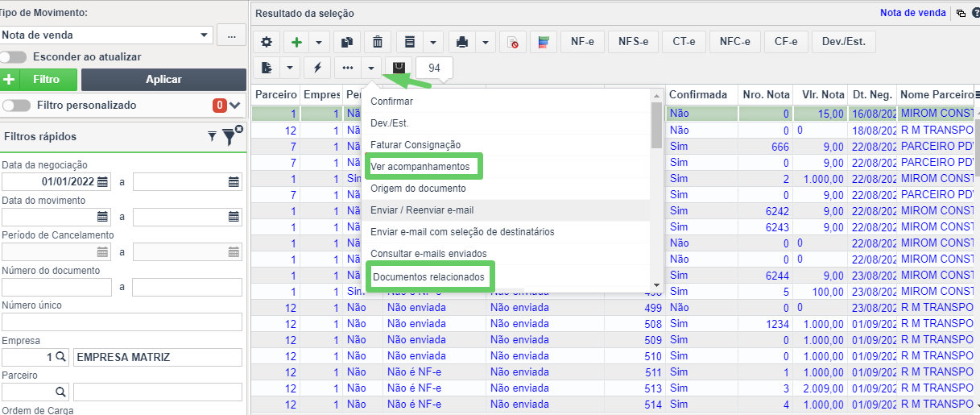Click the lightning bolt actions icon

316,68
